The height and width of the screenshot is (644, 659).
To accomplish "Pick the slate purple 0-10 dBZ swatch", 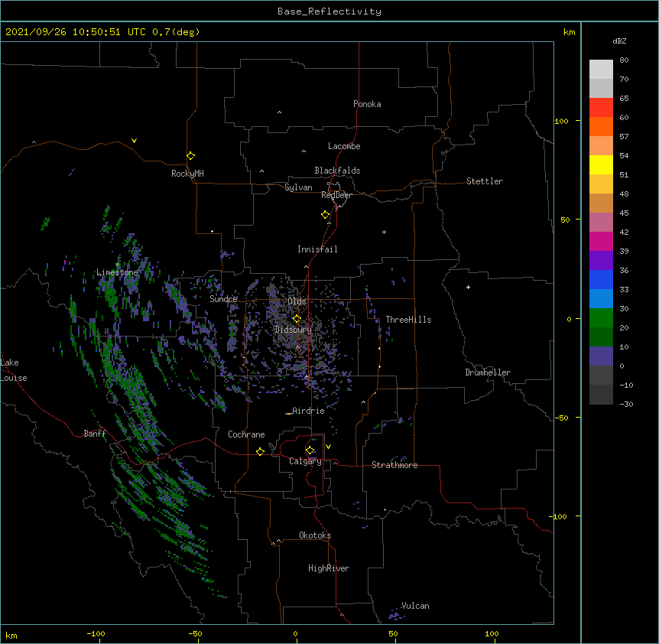I will pos(601,356).
